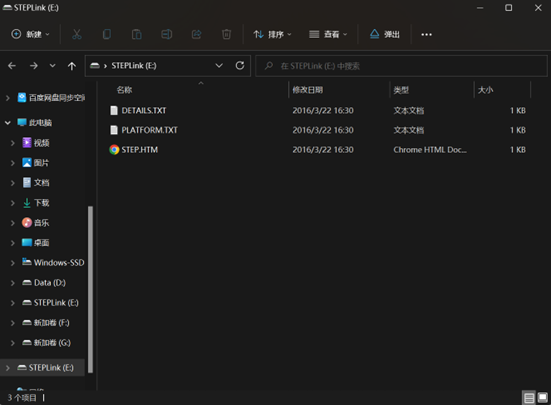Open the three-dot more options menu
This screenshot has width=551, height=405.
pyautogui.click(x=426, y=34)
